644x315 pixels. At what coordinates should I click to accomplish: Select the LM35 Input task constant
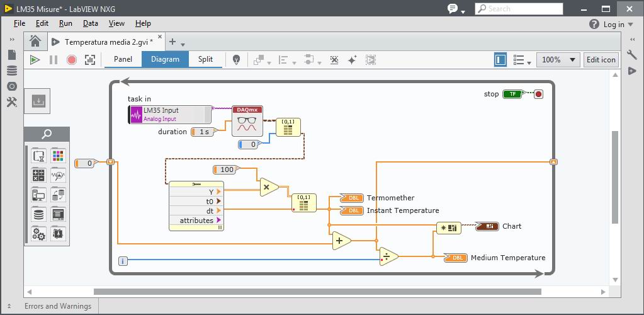tap(169, 115)
